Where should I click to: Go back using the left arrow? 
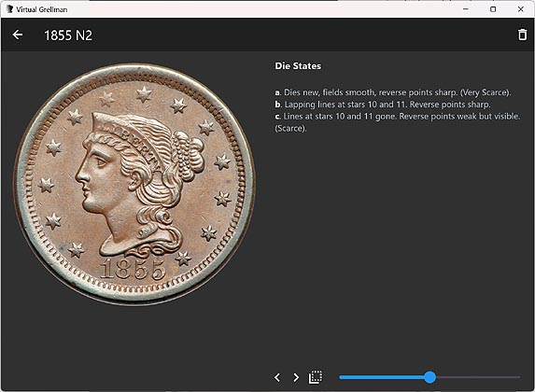(18, 35)
